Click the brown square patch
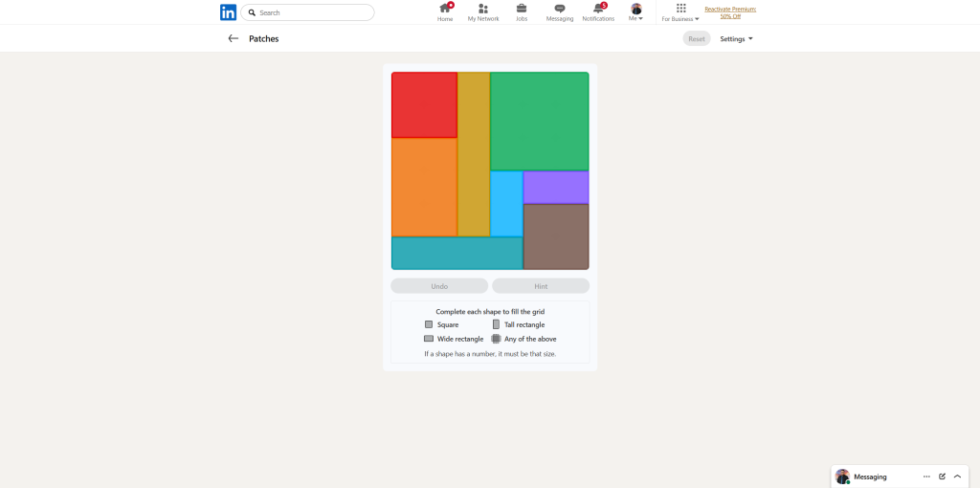 (556, 236)
